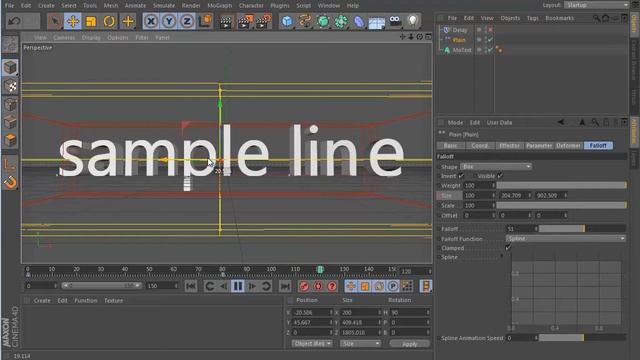This screenshot has height=360, width=640.
Task: Activate the Scale tool
Action: pyautogui.click(x=91, y=21)
